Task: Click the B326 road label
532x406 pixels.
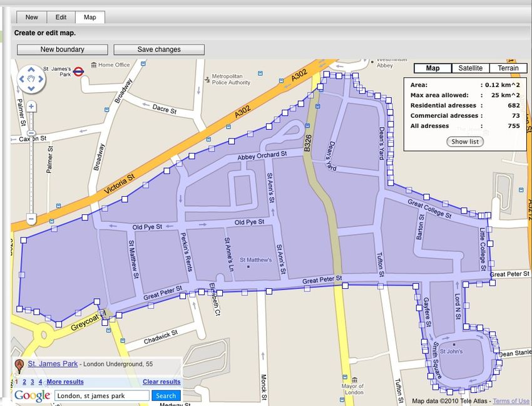Action: click(307, 143)
